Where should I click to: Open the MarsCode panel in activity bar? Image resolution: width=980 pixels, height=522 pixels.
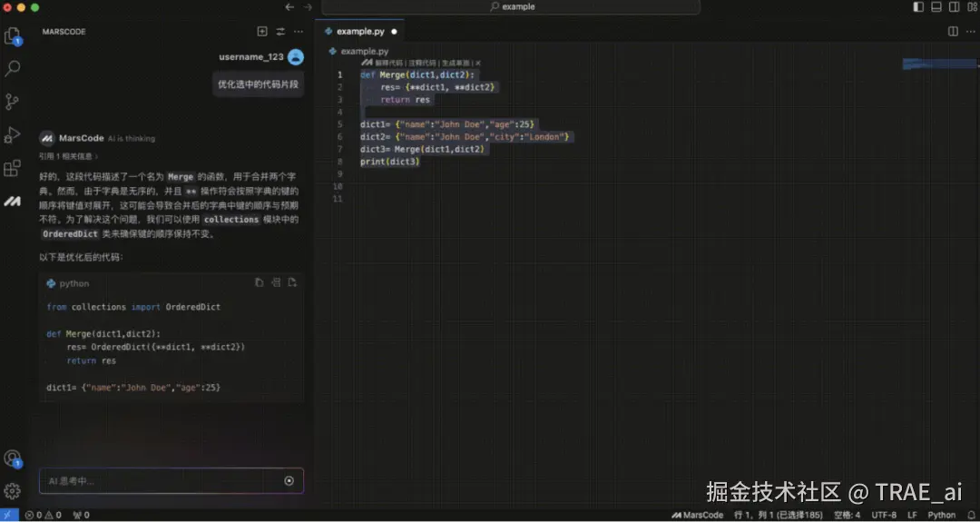[13, 202]
